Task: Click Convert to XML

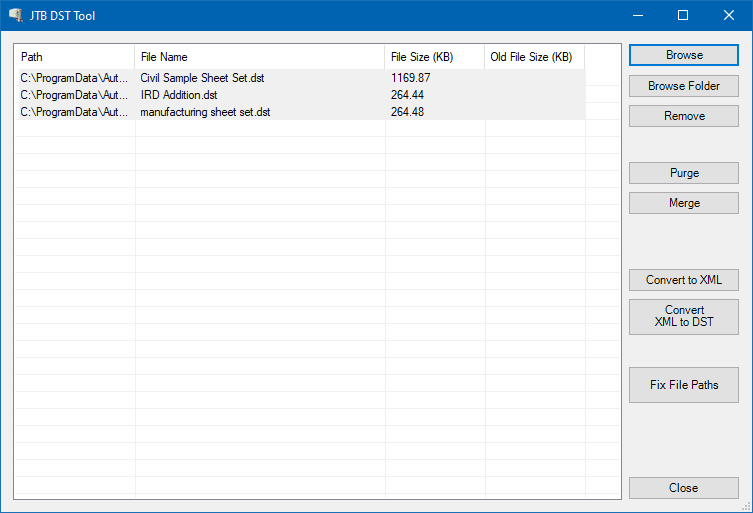Action: pos(684,280)
